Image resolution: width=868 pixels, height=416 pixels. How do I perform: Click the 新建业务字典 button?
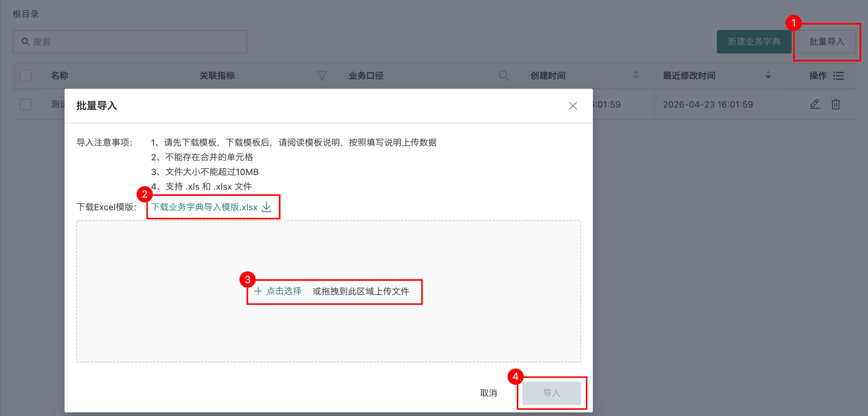click(x=754, y=42)
